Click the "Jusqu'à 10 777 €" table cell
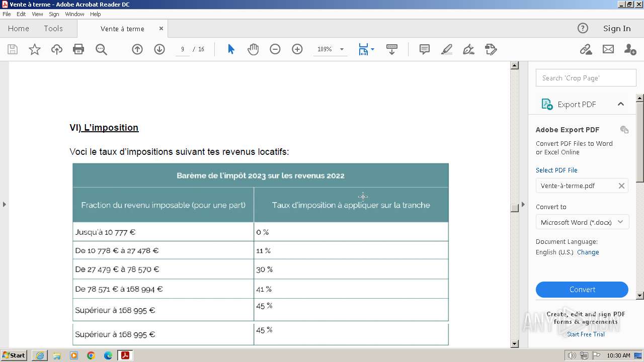 [x=163, y=232]
